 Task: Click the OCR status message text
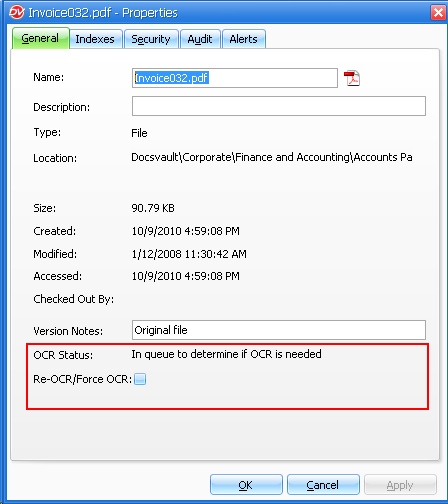click(x=226, y=354)
